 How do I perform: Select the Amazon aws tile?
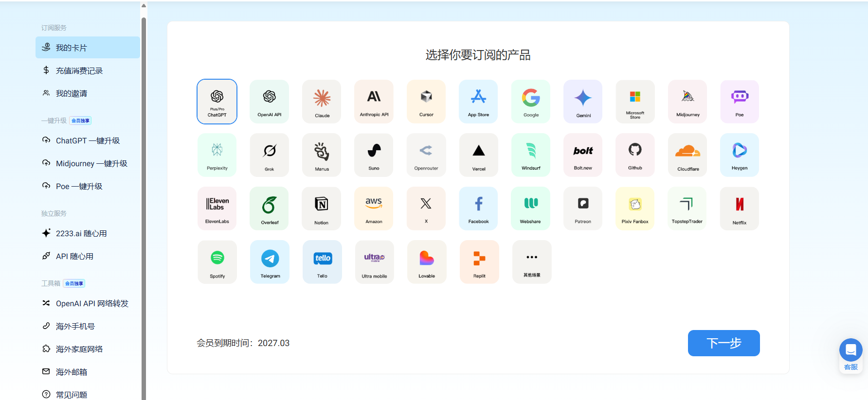[x=374, y=209]
